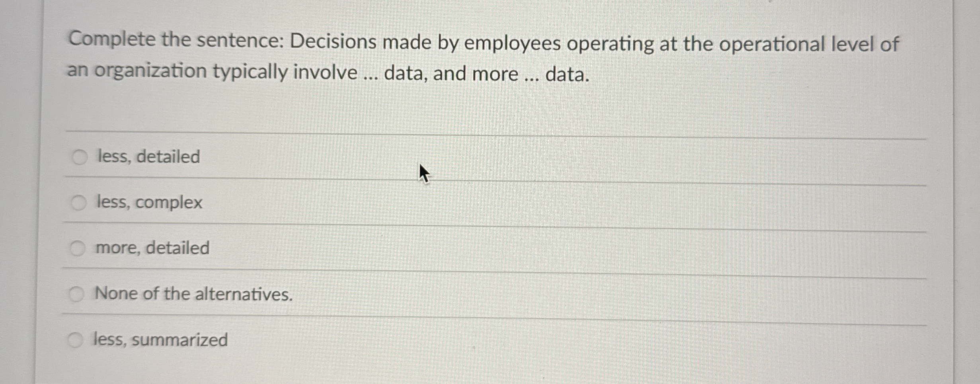The height and width of the screenshot is (384, 980).
Task: Click the answer text "less, summarized"
Action: pyautogui.click(x=159, y=339)
